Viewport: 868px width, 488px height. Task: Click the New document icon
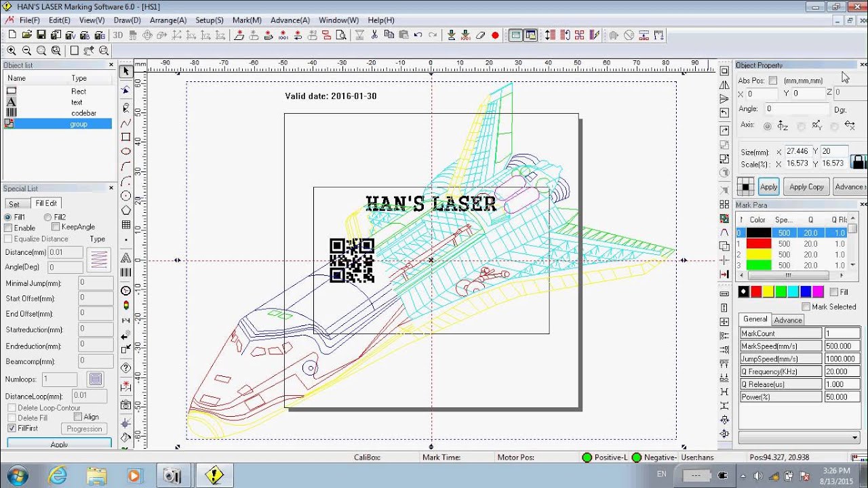coord(12,35)
